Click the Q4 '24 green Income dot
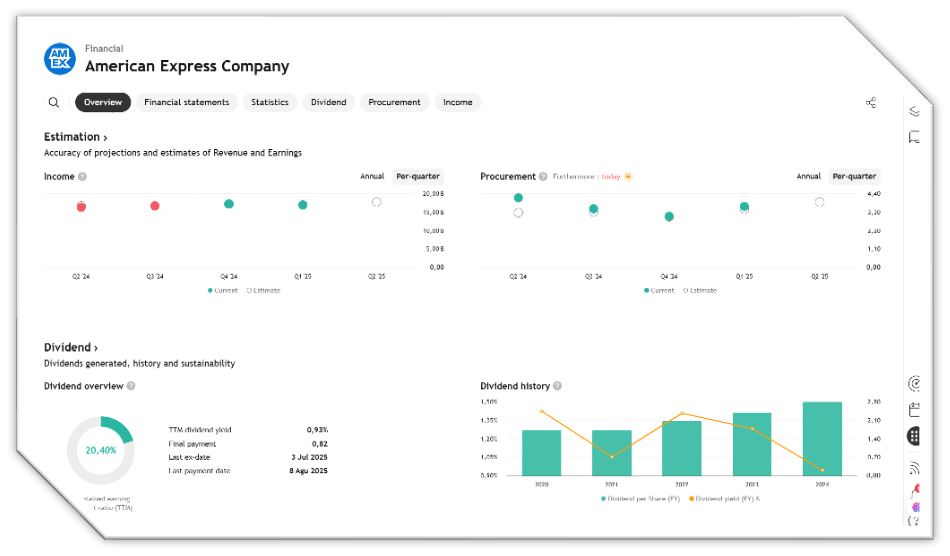Image resolution: width=950 pixels, height=556 pixels. (228, 204)
